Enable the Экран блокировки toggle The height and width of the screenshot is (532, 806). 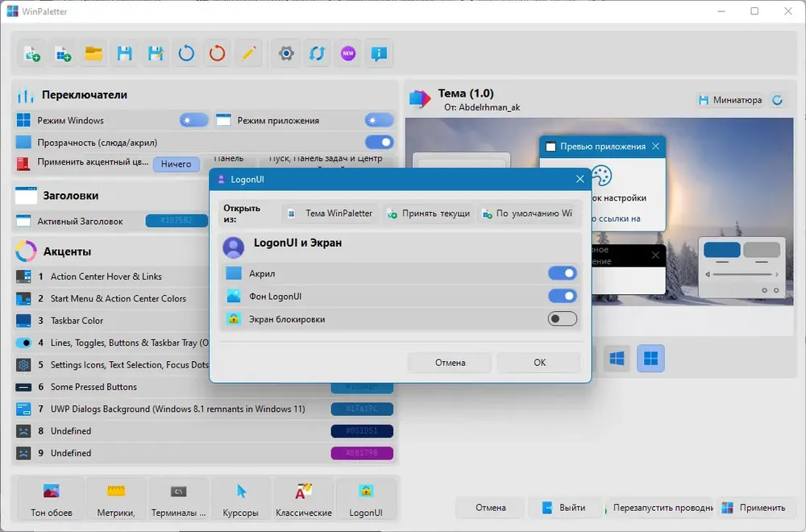coord(563,318)
